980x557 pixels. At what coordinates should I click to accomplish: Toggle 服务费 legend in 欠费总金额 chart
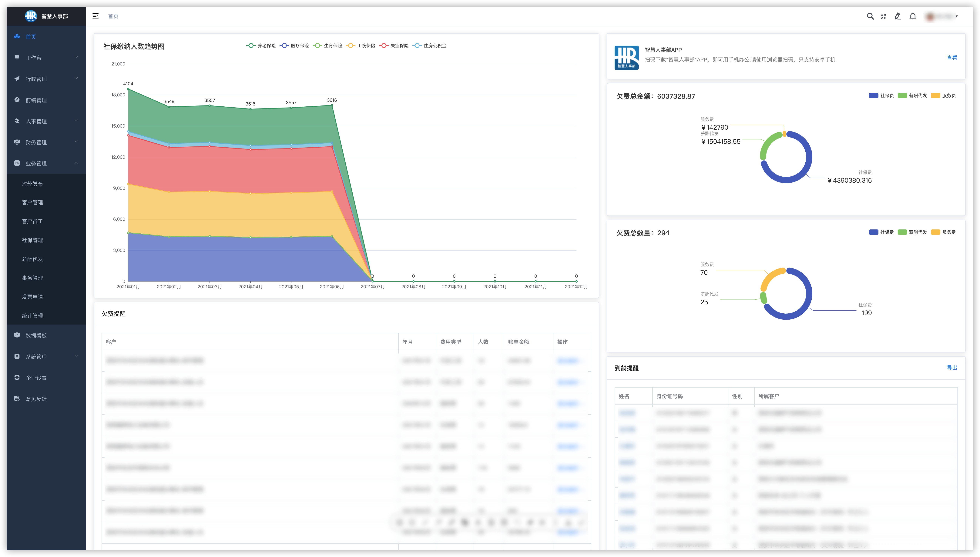(943, 96)
